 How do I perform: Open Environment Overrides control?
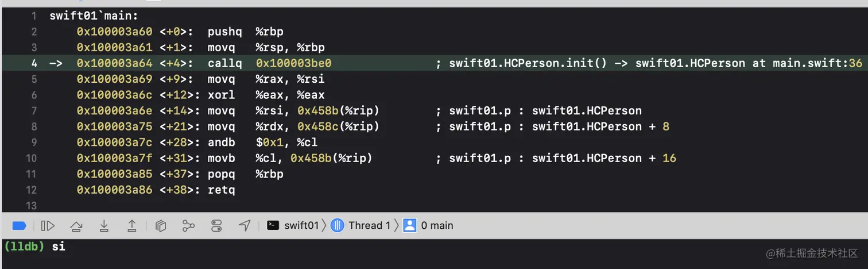pos(216,226)
